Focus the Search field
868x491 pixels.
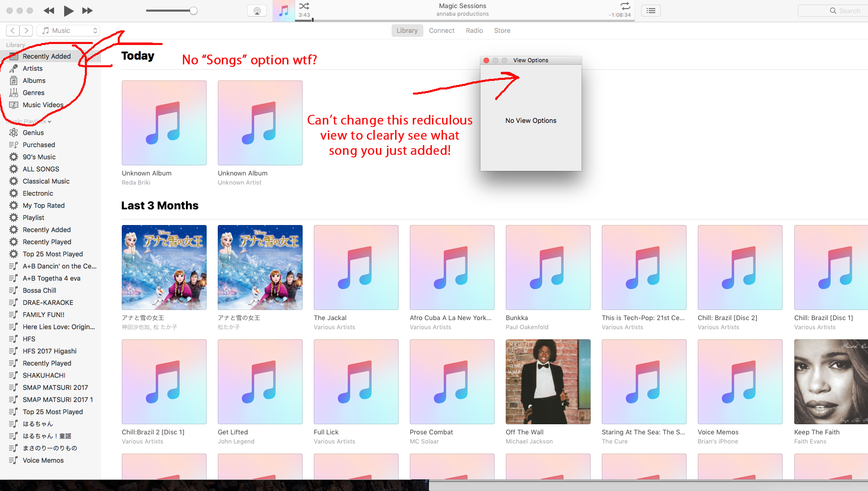click(x=833, y=11)
